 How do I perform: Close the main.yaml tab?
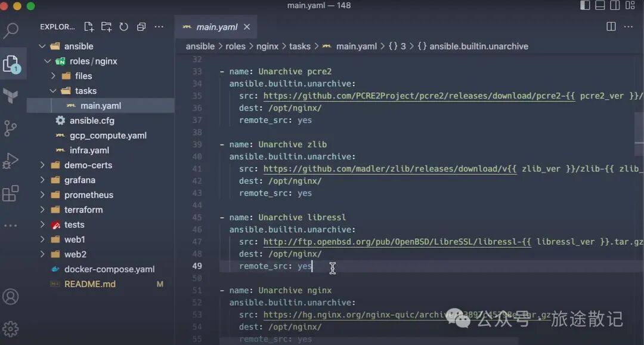[x=247, y=27]
